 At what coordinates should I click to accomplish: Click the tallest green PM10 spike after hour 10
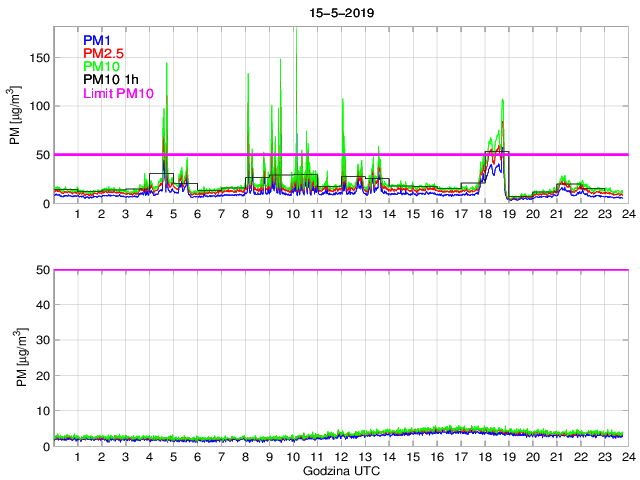pyautogui.click(x=296, y=32)
